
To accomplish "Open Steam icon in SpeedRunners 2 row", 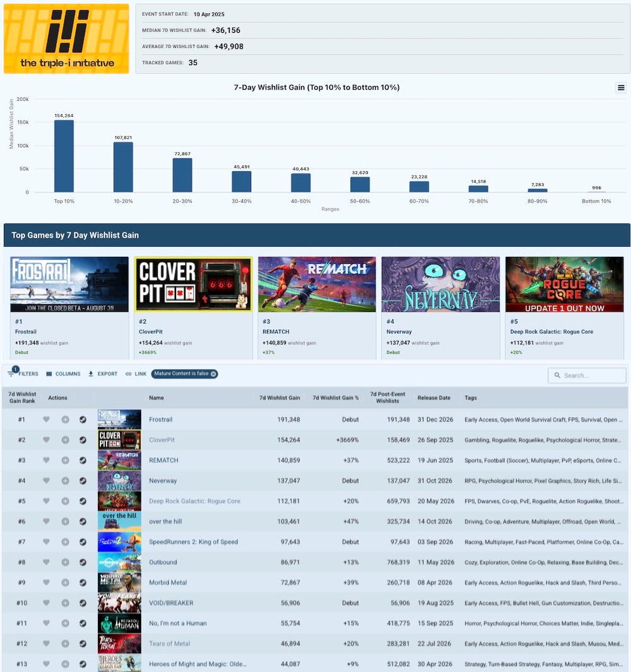I will click(x=83, y=542).
